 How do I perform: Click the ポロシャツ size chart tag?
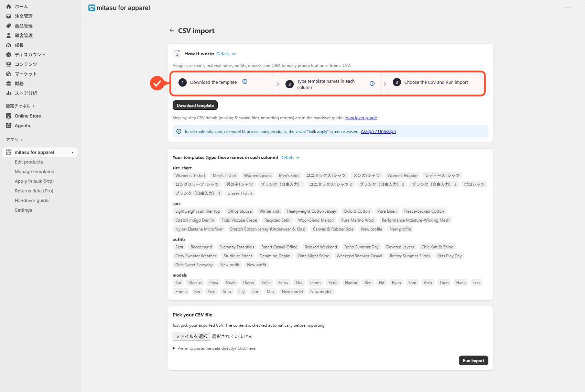474,184
